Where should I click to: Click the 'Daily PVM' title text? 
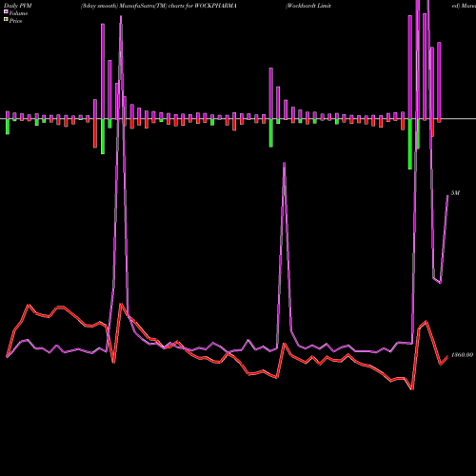click(18, 6)
